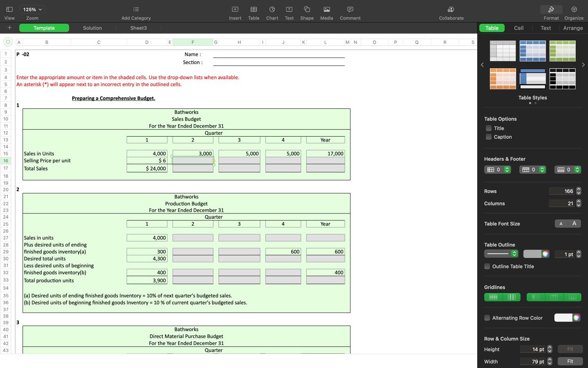Toggle footer row gridlines button
This screenshot has width=588, height=368.
572,297
